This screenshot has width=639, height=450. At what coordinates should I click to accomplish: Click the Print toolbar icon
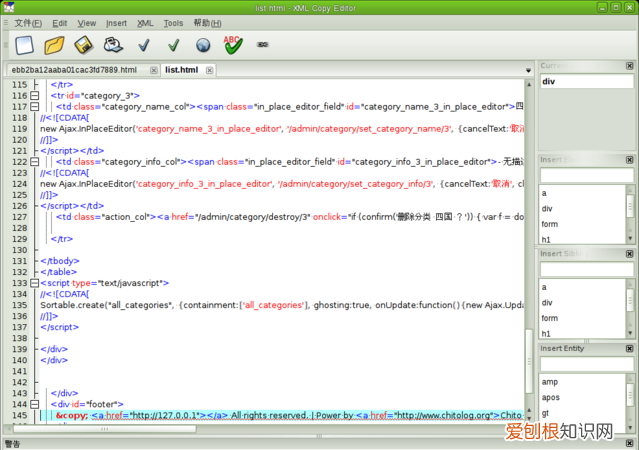[114, 45]
